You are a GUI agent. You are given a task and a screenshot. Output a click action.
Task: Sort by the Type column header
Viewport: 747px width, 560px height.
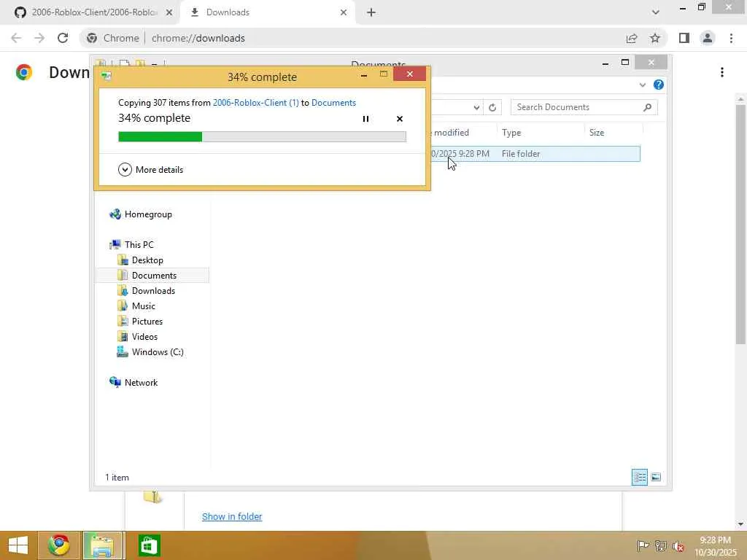click(541, 133)
